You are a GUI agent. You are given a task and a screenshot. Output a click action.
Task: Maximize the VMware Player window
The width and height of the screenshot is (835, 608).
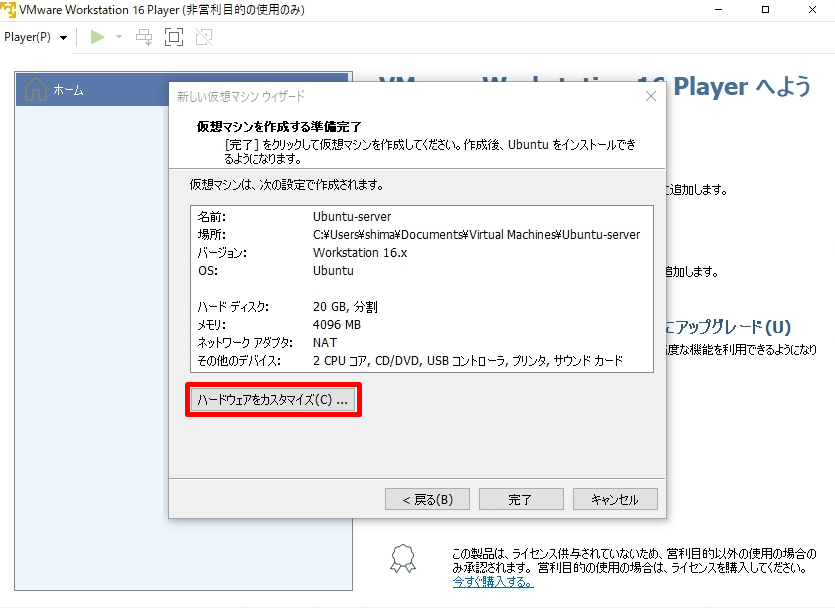(x=765, y=10)
